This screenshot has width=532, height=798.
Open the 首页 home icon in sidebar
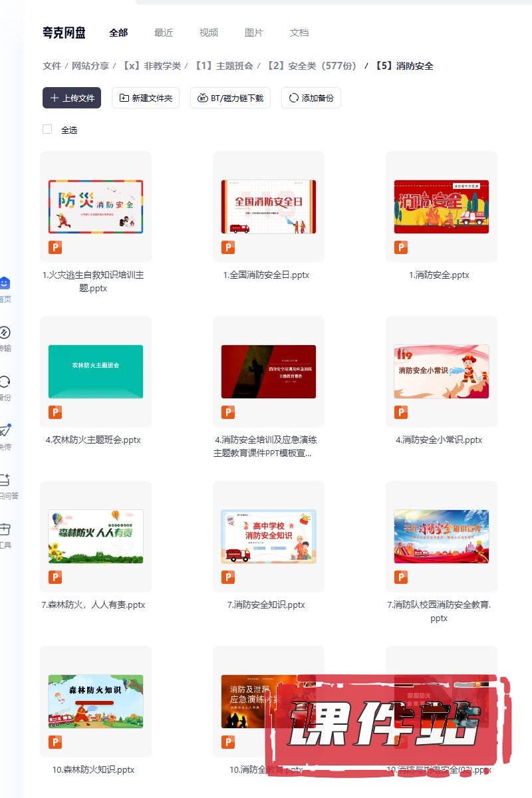point(5,284)
